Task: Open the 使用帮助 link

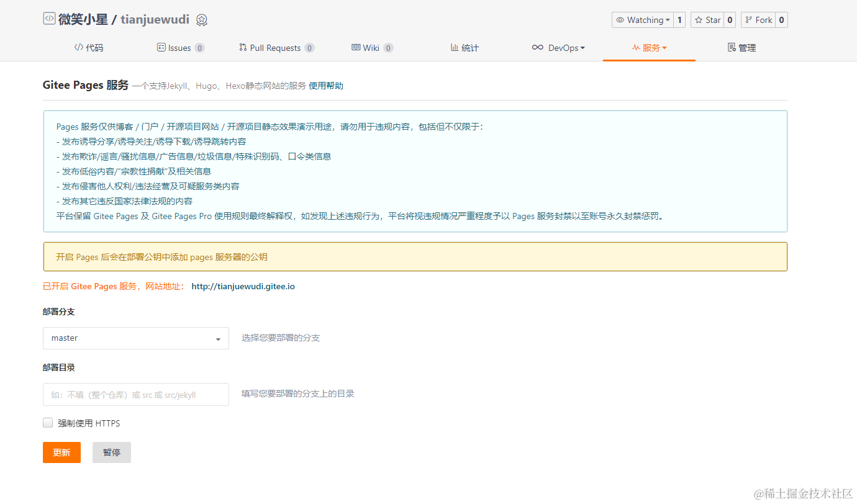Action: (x=326, y=86)
